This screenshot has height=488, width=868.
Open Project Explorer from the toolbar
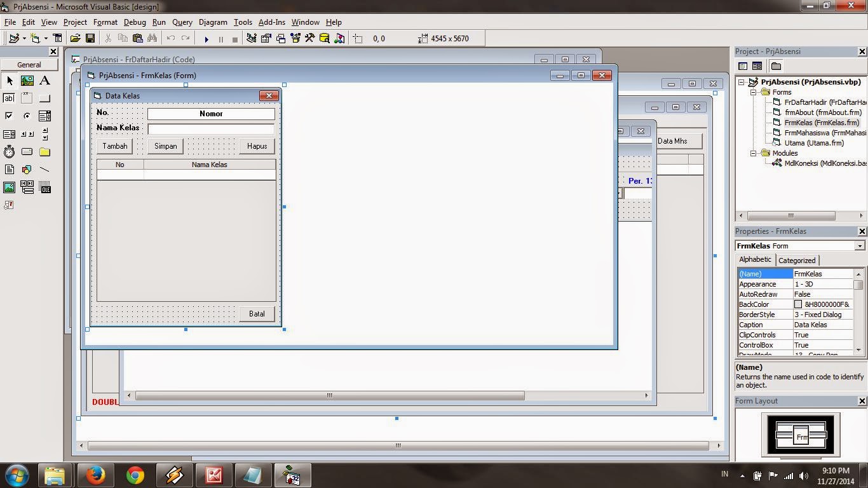click(x=252, y=39)
